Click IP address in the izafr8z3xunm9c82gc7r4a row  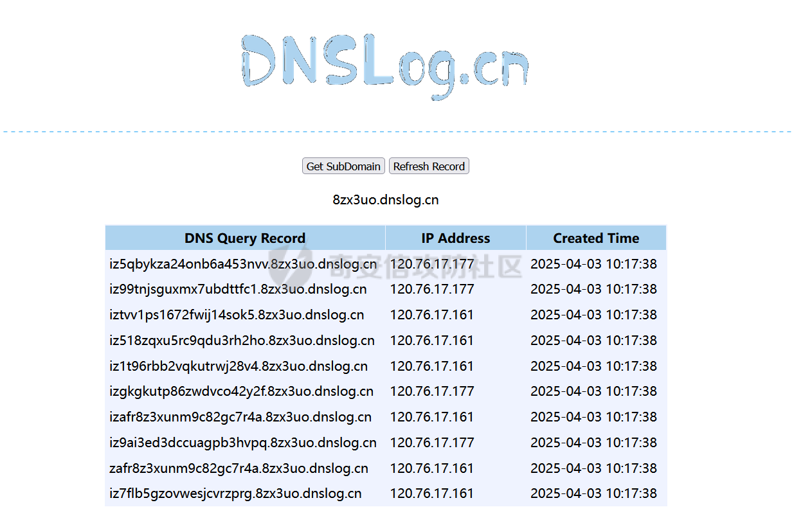click(432, 417)
